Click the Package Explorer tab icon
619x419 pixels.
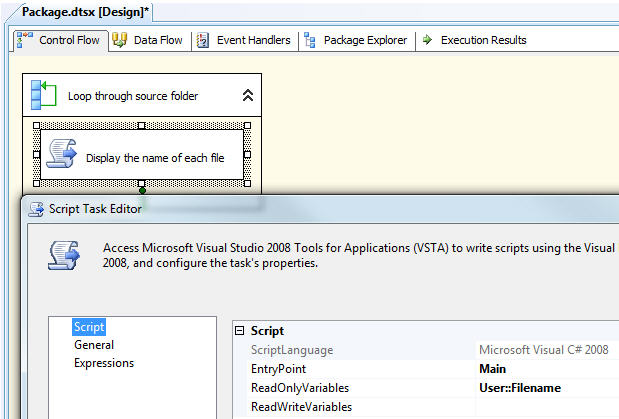coord(309,40)
